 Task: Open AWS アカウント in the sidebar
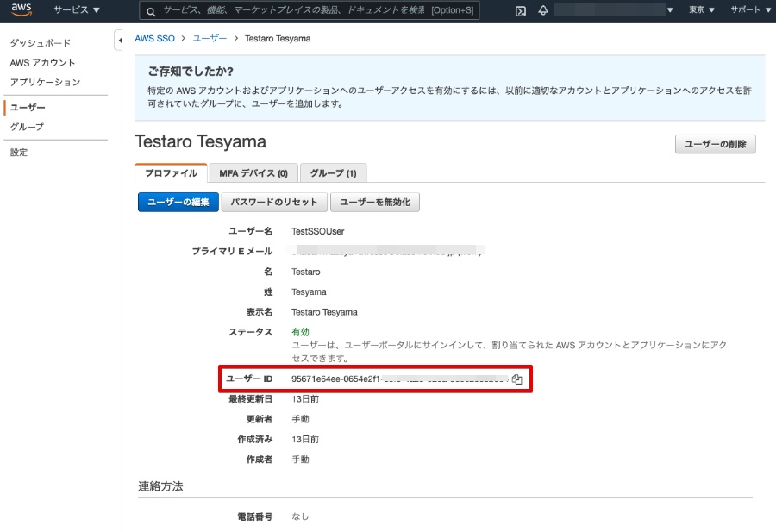point(42,63)
